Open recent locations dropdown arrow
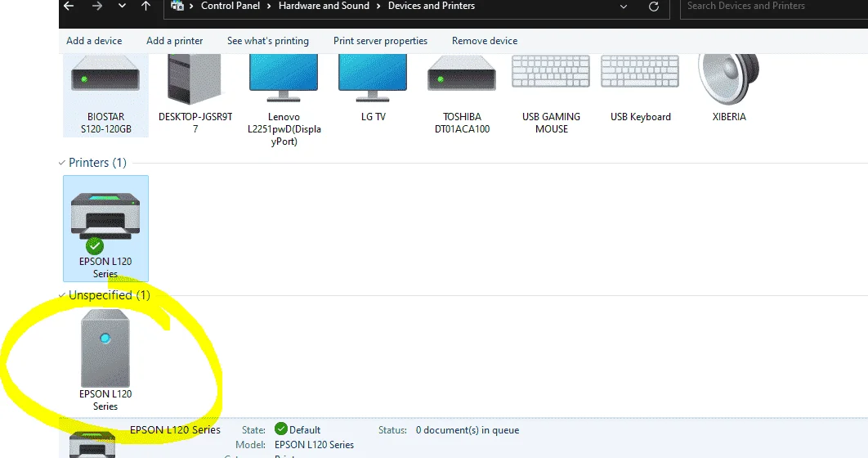Viewport: 868px width, 458px height. pos(122,6)
